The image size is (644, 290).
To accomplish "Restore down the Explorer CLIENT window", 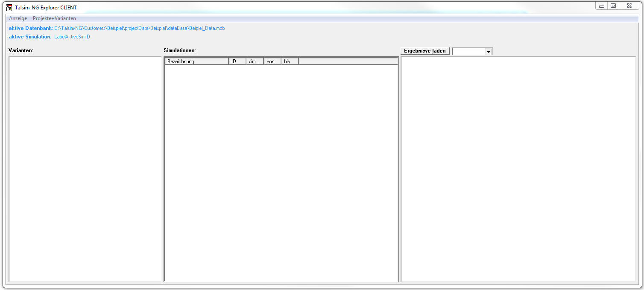I will (613, 6).
